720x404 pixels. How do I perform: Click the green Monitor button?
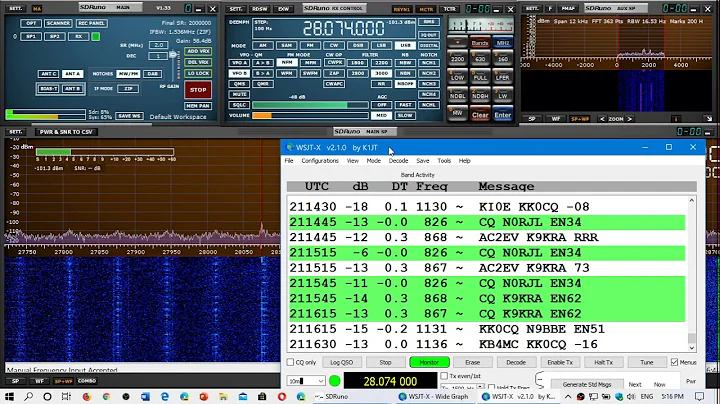point(429,362)
